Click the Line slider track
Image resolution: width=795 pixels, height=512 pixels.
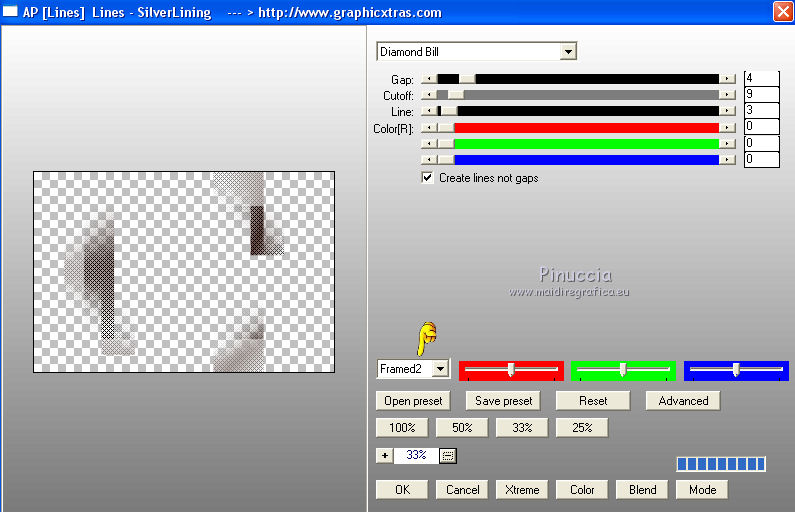tap(578, 111)
